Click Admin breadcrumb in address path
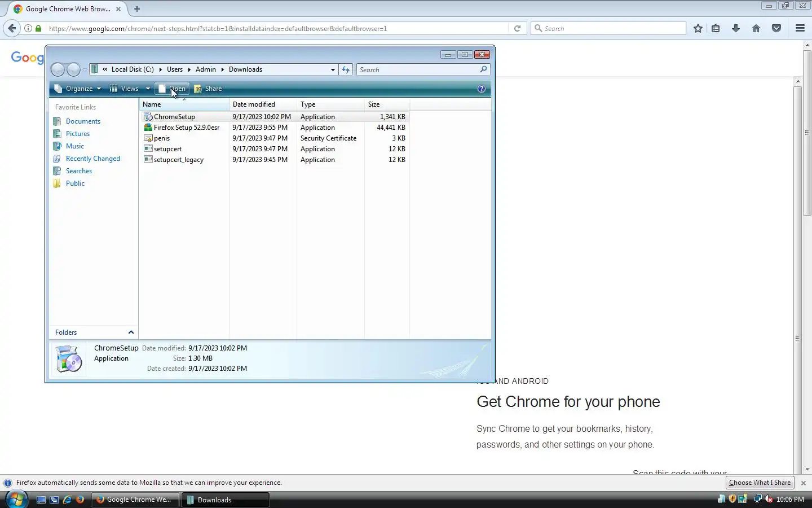This screenshot has height=508, width=812. click(x=206, y=69)
